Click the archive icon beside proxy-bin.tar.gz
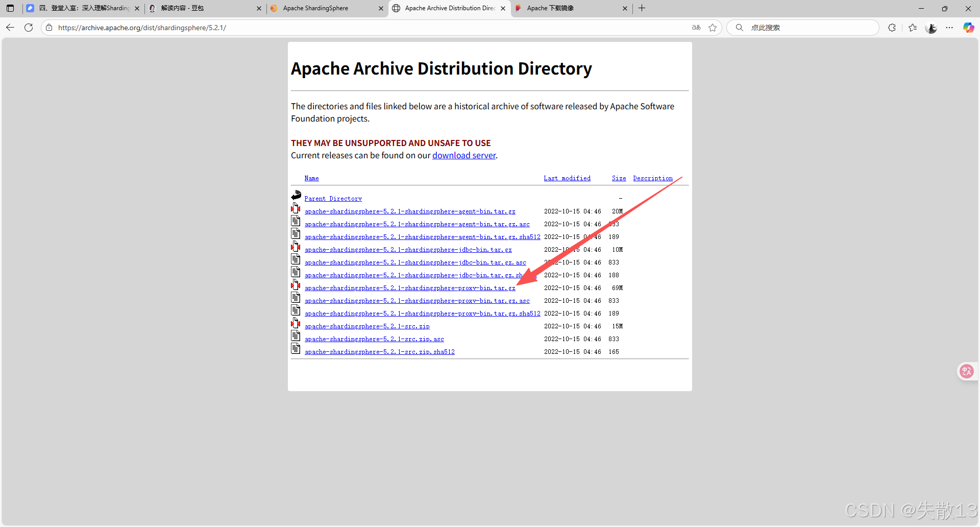 coord(296,284)
